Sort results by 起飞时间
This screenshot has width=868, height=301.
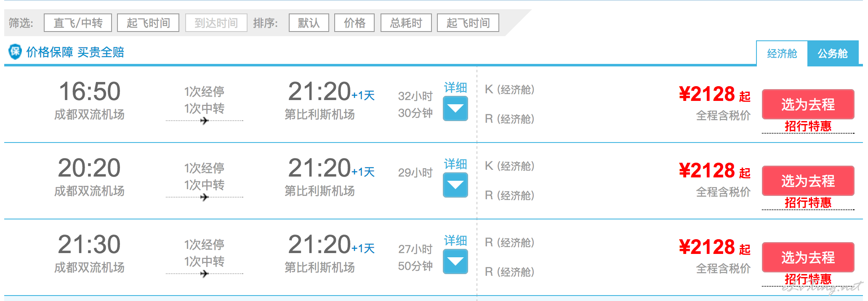(x=468, y=23)
